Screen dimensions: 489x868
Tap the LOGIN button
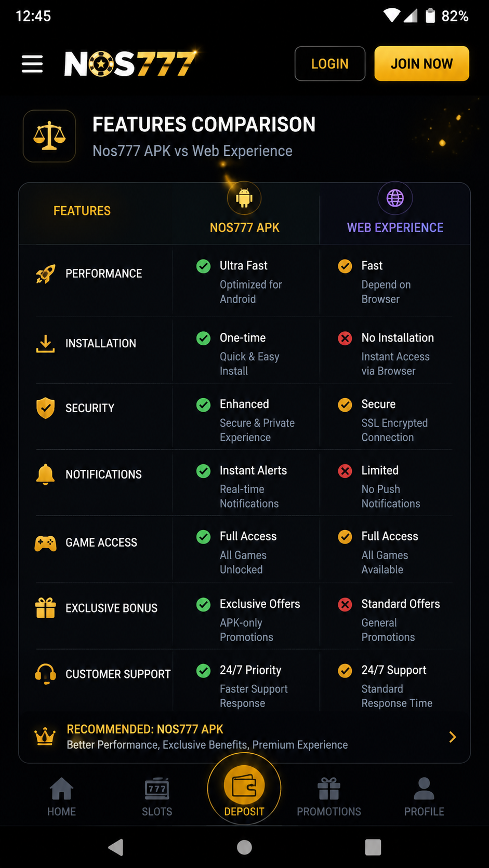(x=330, y=64)
